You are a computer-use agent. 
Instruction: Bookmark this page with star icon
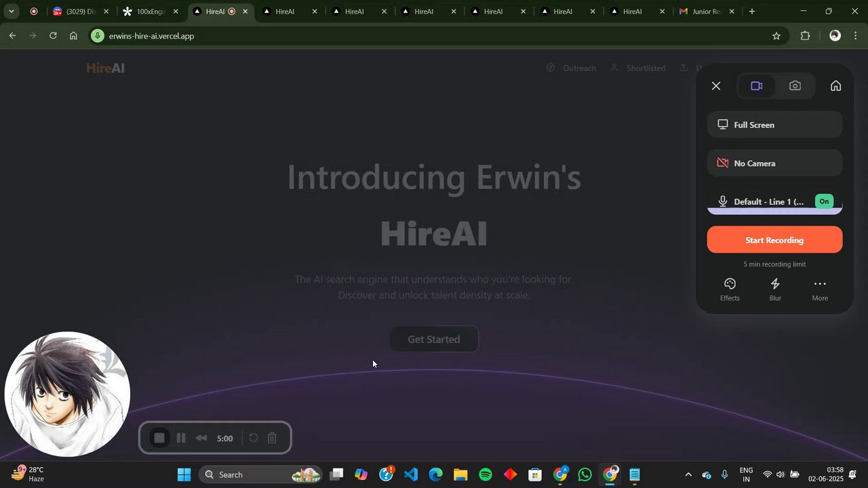tap(776, 36)
